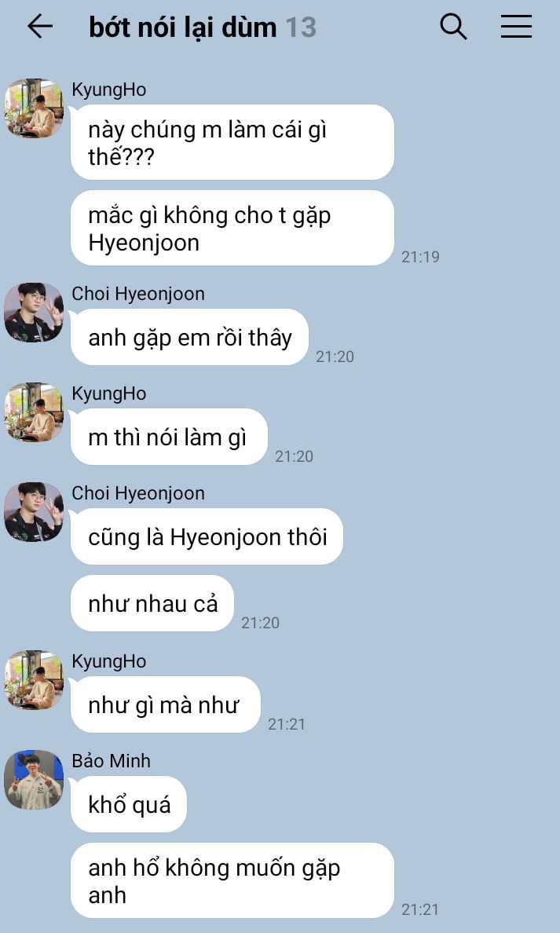
Task: Tap KyungHo's avatar beside the first message
Action: (33, 108)
